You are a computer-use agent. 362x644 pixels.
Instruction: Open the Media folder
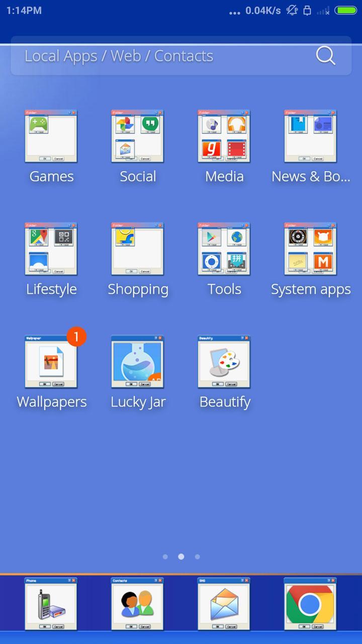[x=224, y=136]
